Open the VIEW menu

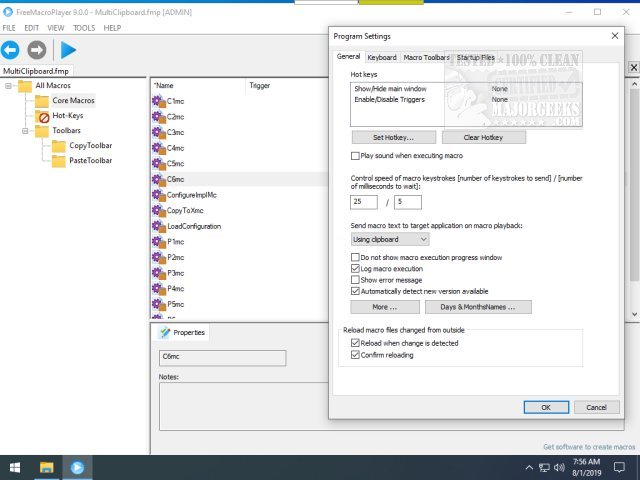click(56, 28)
